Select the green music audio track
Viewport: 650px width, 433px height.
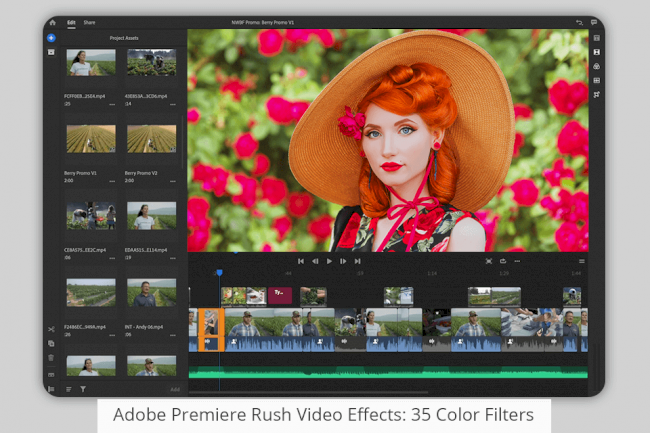coord(388,372)
